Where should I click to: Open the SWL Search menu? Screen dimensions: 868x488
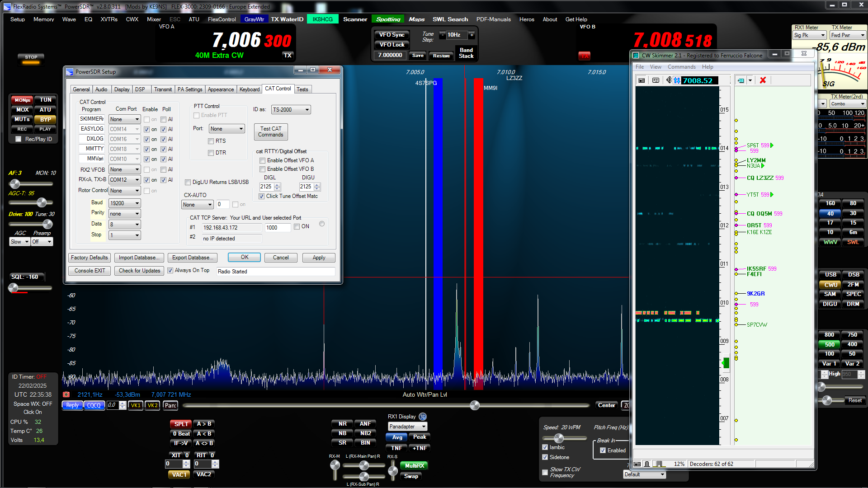coord(450,19)
